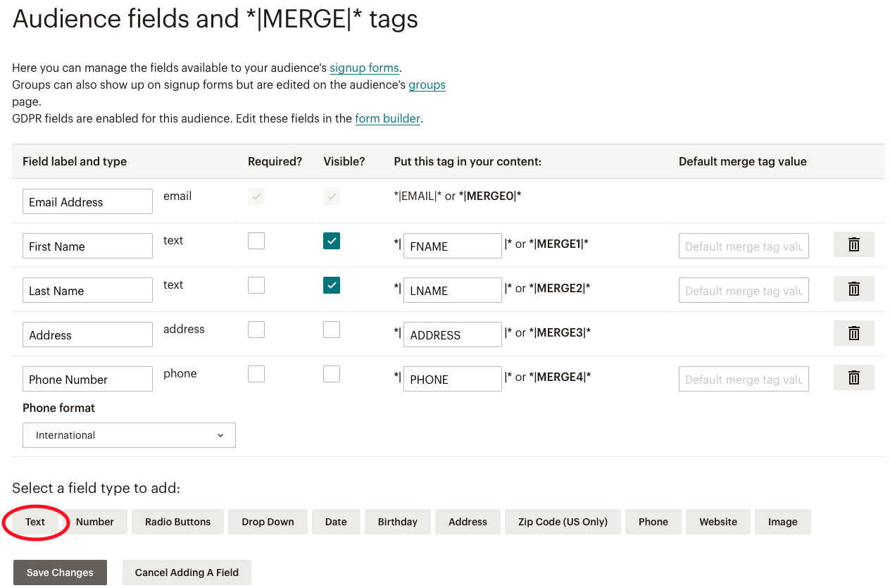Delete the First Name field via trash icon

(853, 245)
